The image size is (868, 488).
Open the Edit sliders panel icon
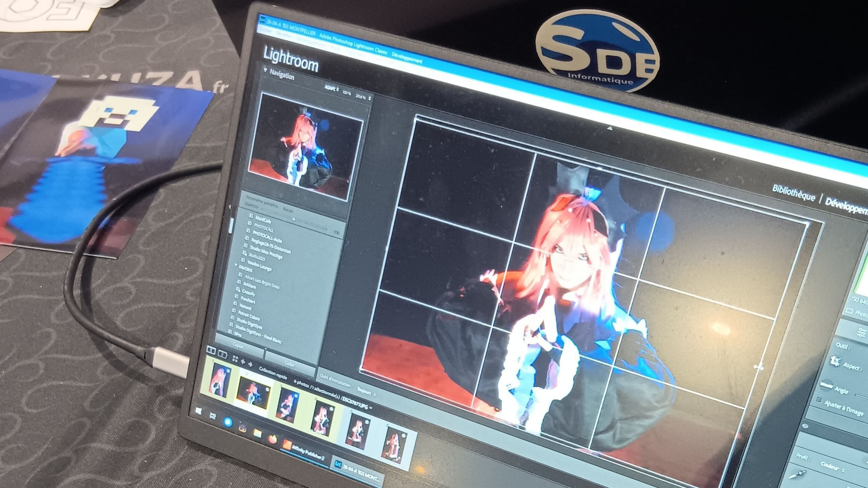click(x=862, y=333)
